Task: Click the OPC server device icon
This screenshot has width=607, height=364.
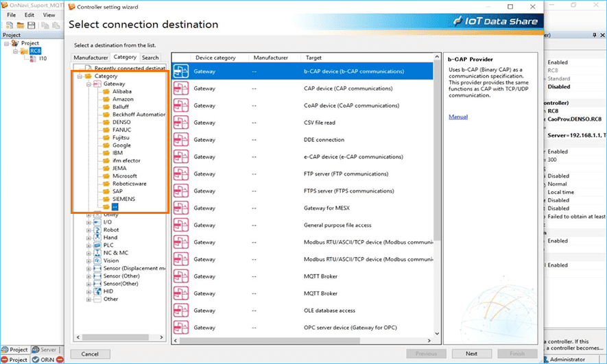Action: tap(181, 327)
